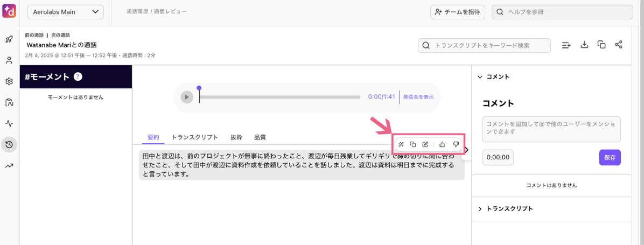Image resolution: width=644 pixels, height=245 pixels.
Task: Switch to the 品質 tab
Action: (x=260, y=137)
